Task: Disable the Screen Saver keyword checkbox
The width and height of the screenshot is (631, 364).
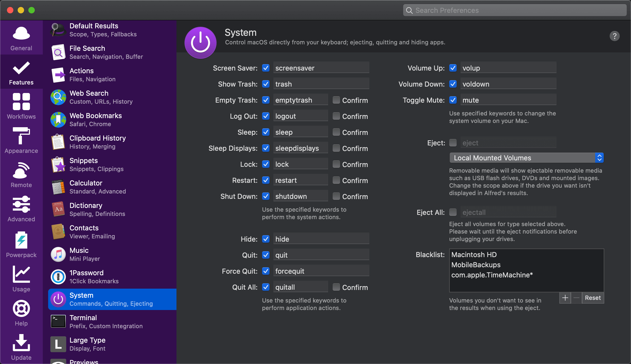Action: [x=266, y=68]
